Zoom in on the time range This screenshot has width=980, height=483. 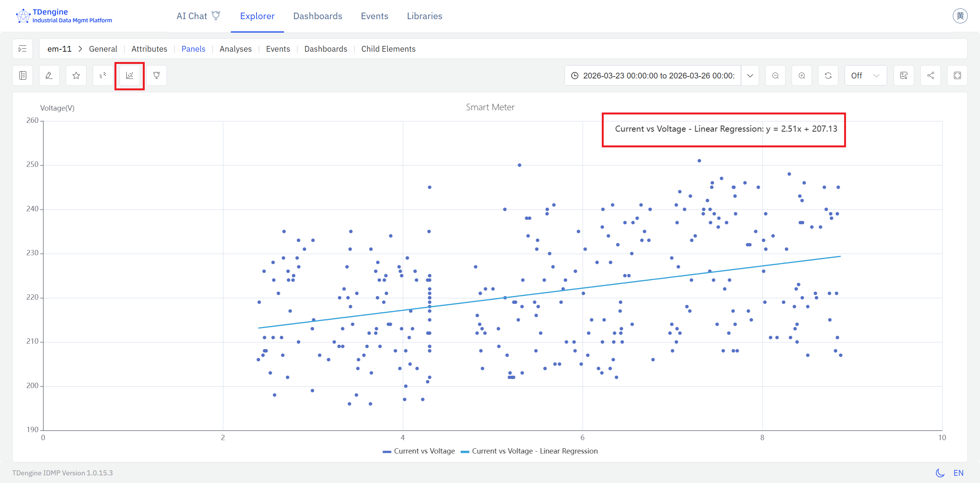(802, 75)
